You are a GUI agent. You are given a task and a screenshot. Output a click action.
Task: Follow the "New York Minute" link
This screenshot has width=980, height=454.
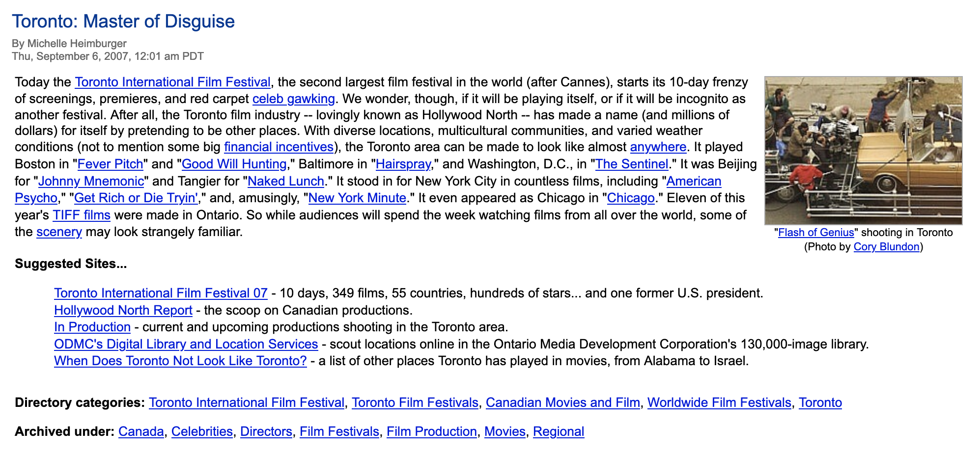click(x=357, y=198)
